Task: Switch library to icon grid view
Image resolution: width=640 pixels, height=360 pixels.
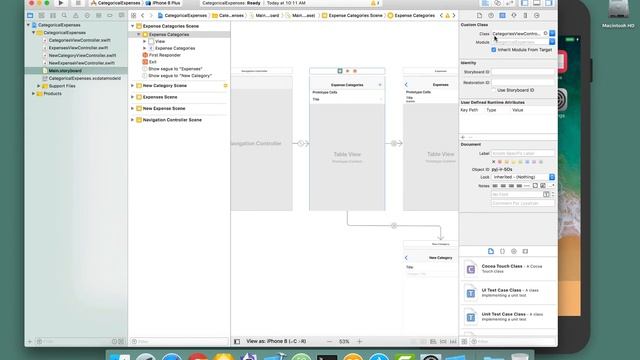Action: coord(464,341)
